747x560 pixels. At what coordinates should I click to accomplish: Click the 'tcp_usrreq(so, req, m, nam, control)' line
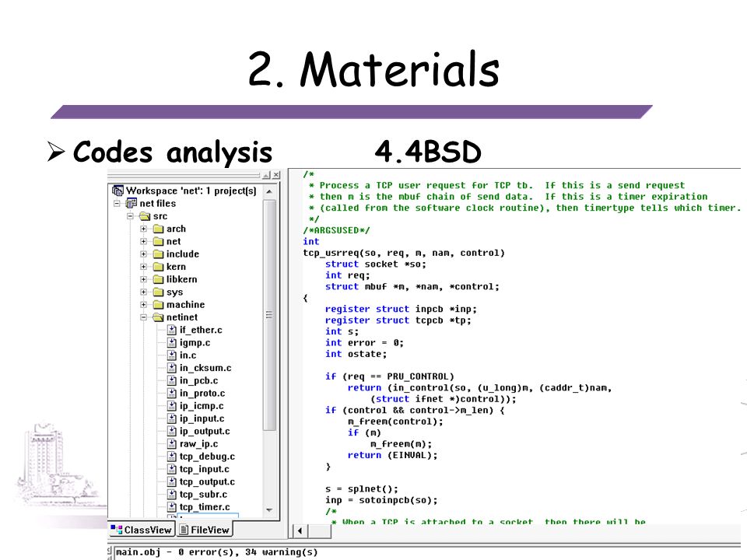click(x=404, y=253)
